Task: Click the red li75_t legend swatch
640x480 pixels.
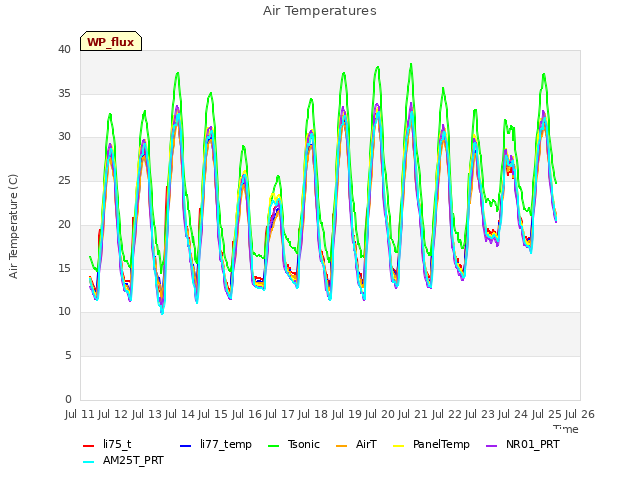Action: coord(89,445)
